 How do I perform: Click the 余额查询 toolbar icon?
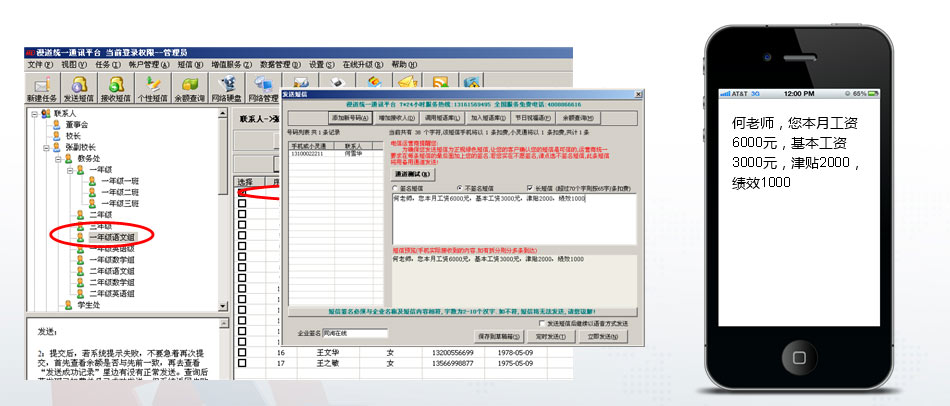point(190,87)
